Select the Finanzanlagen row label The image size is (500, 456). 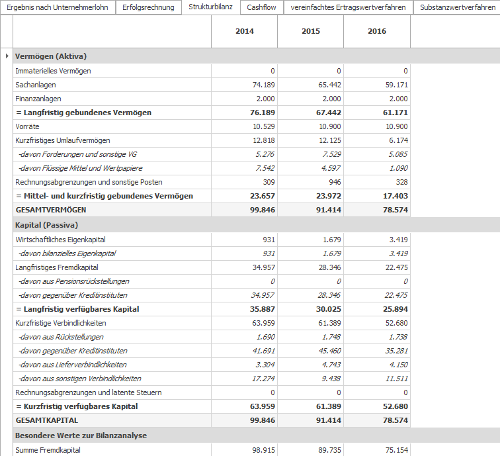[x=38, y=99]
